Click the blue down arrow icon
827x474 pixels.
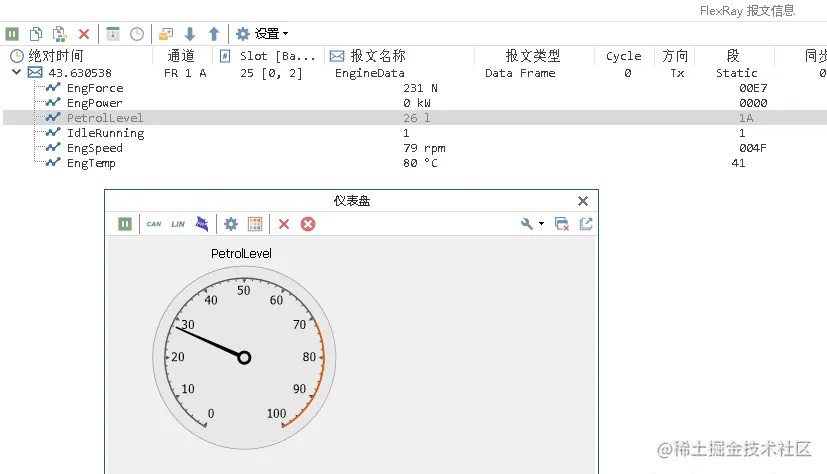tap(190, 34)
